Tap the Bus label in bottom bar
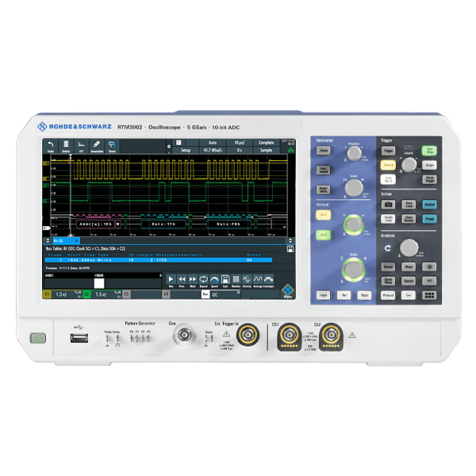Image resolution: width=476 pixels, height=476 pixels. click(x=205, y=294)
